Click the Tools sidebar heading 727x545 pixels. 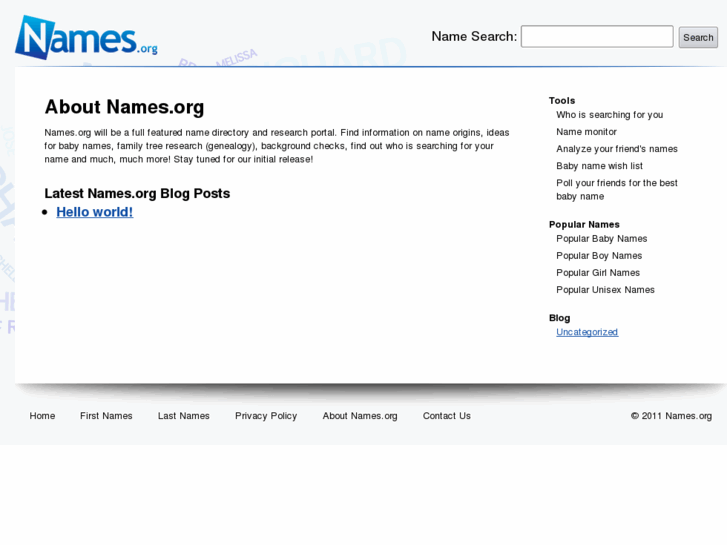pyautogui.click(x=562, y=101)
